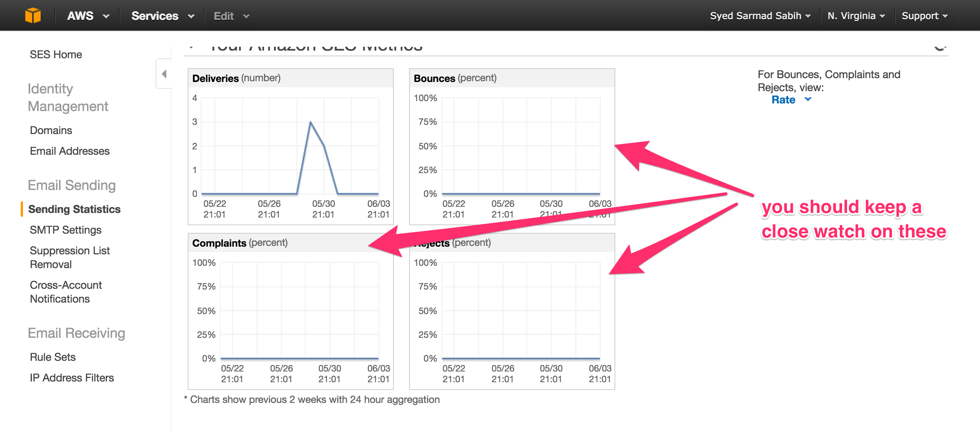Click the refresh icon near metrics header

pos(940,48)
